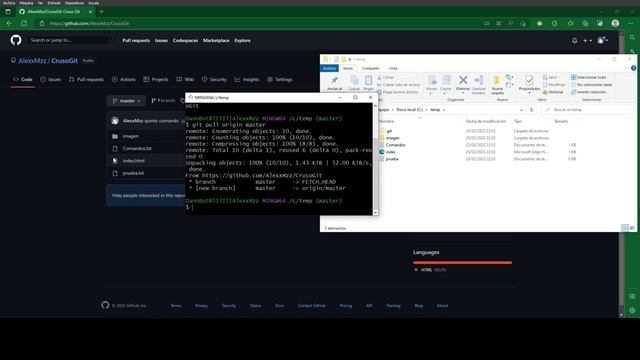
Task: Switch to the repo Pull requests tab
Action: (86, 79)
